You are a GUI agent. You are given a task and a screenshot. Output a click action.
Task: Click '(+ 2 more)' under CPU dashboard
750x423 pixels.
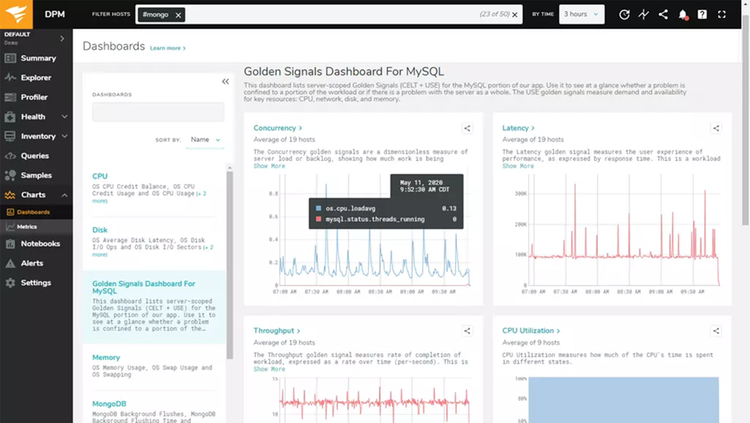[149, 197]
